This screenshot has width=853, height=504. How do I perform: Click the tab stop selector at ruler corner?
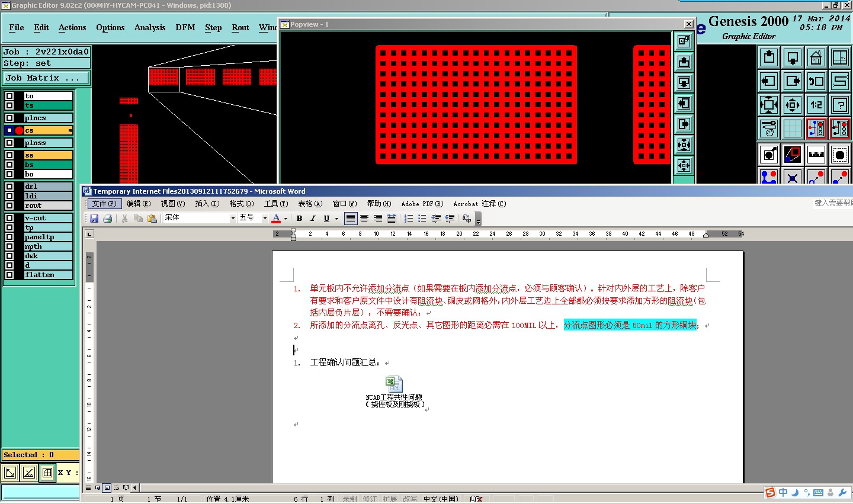click(x=89, y=234)
